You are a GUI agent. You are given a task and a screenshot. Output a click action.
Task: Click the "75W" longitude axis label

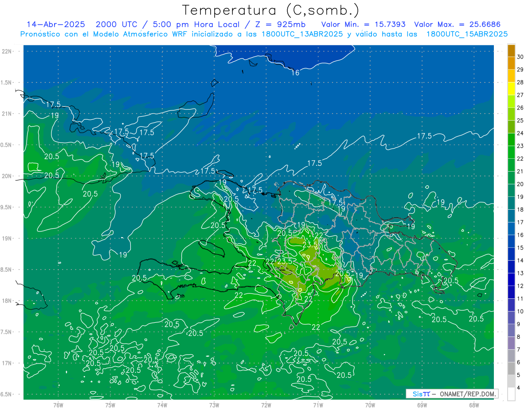click(x=110, y=405)
